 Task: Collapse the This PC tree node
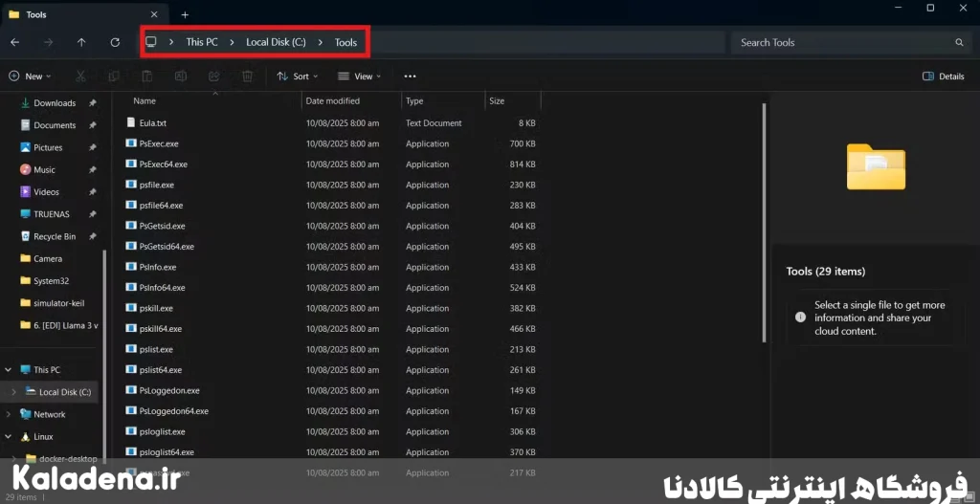pyautogui.click(x=8, y=370)
